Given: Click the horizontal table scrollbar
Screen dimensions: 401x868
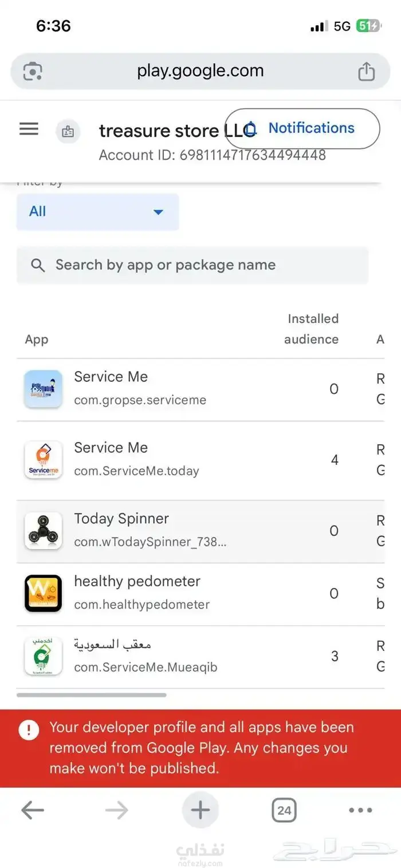Looking at the screenshot, I should [92, 695].
